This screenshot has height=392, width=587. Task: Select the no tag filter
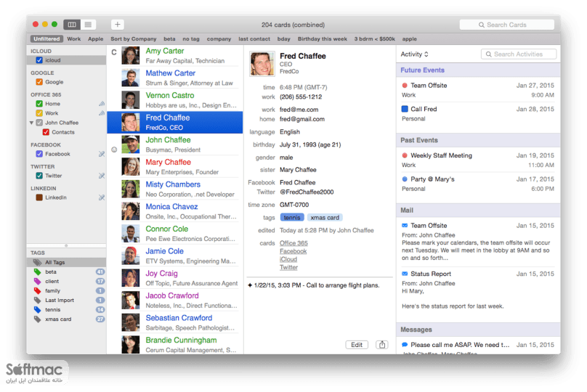coord(191,39)
